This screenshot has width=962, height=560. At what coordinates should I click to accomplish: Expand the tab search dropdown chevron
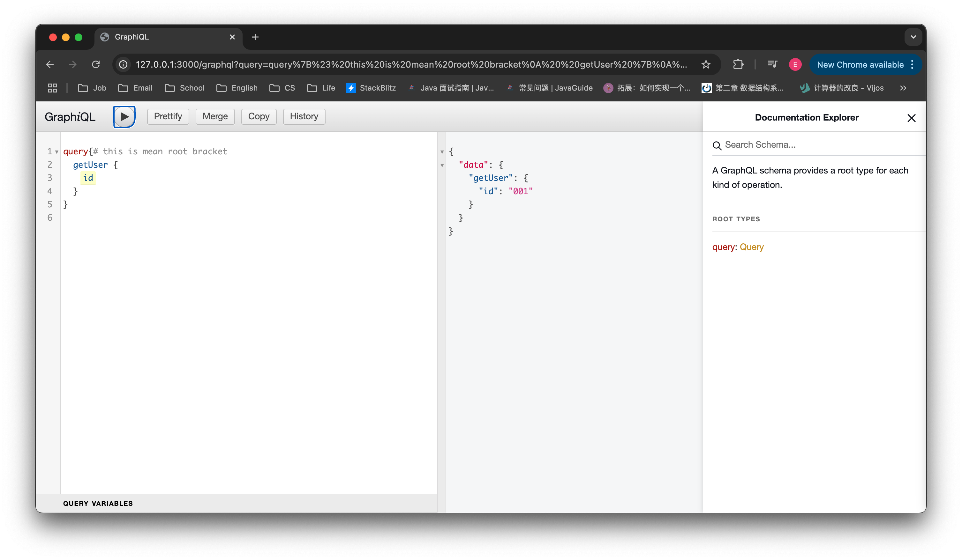click(913, 37)
